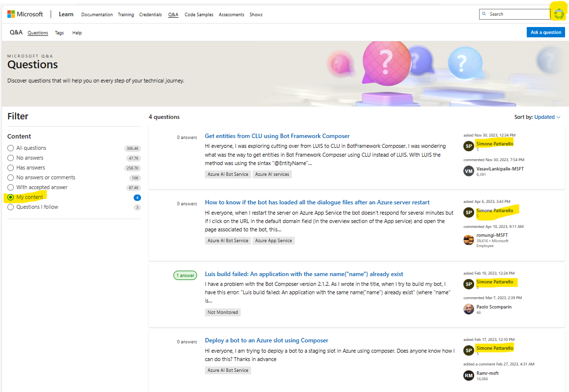Open the Help tab

coord(77,32)
